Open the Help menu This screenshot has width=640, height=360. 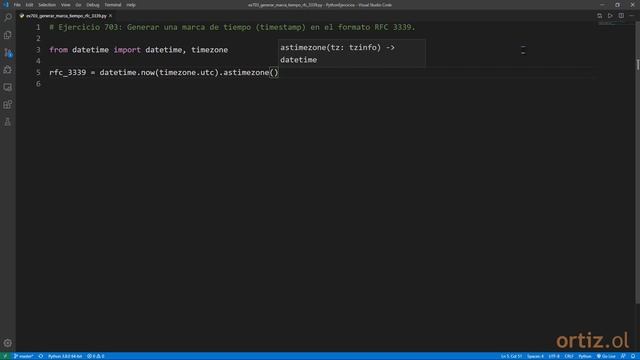131,5
